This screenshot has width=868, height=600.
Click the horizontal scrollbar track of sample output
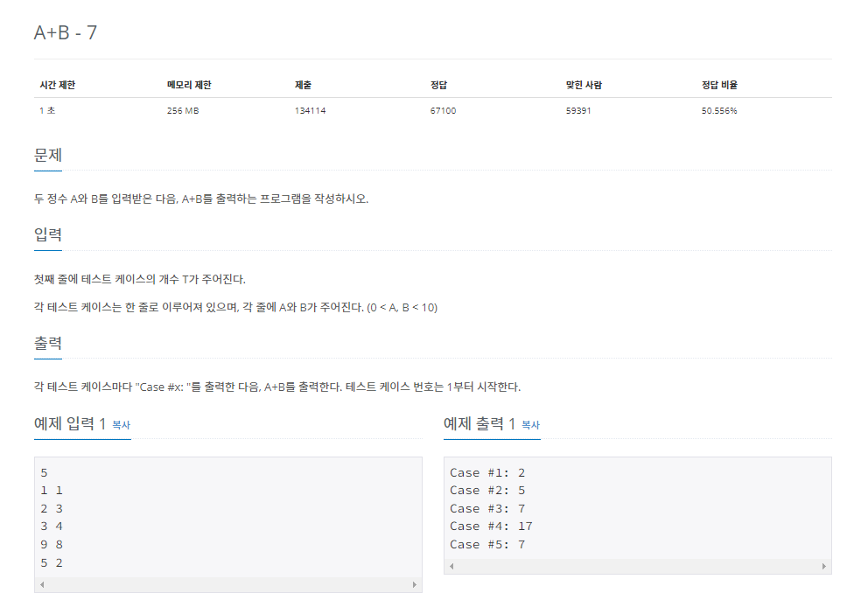638,566
